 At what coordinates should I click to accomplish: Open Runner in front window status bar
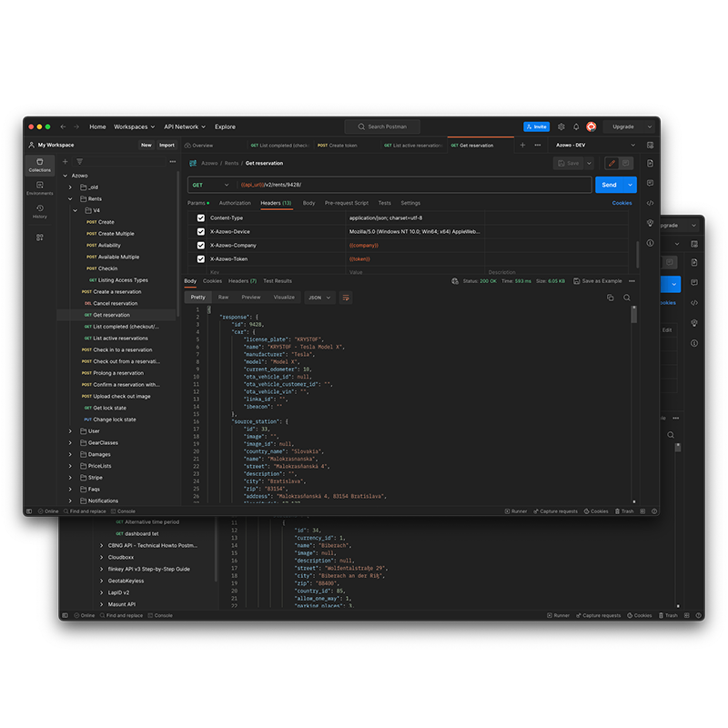[x=516, y=511]
